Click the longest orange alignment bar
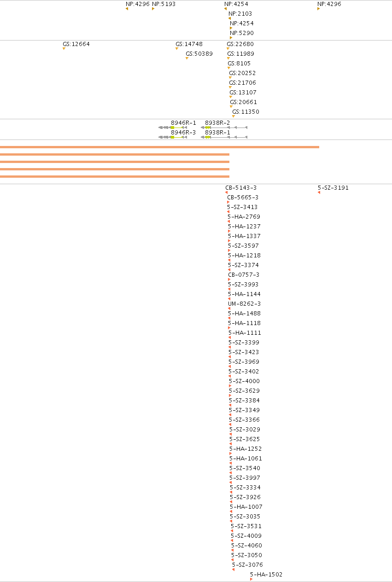This screenshot has width=392, height=582. (x=159, y=147)
